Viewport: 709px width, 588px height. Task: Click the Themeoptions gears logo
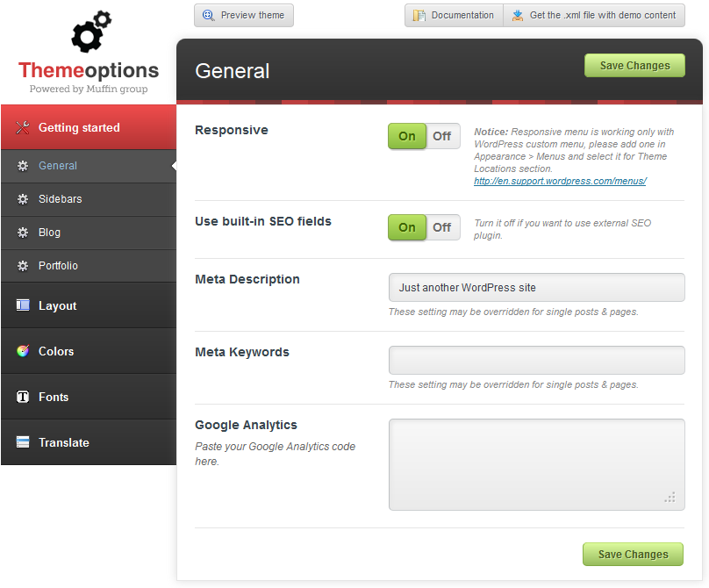[91, 32]
